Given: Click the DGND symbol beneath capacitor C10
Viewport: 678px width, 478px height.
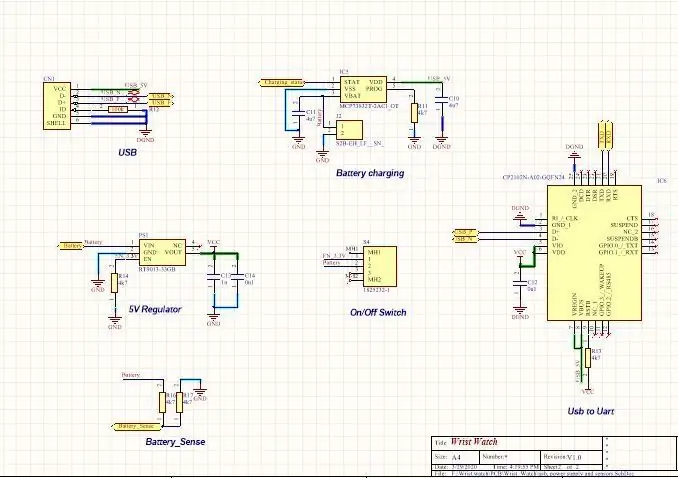Looking at the screenshot, I should coord(441,141).
